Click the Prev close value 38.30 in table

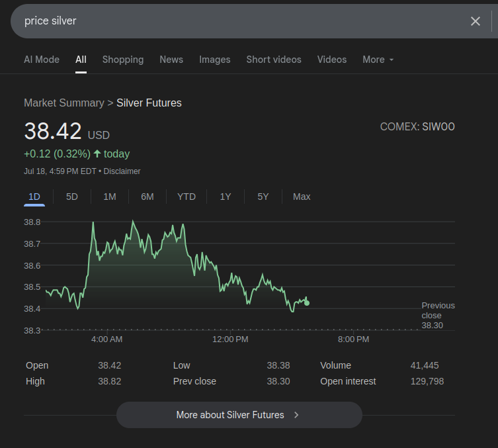(278, 381)
